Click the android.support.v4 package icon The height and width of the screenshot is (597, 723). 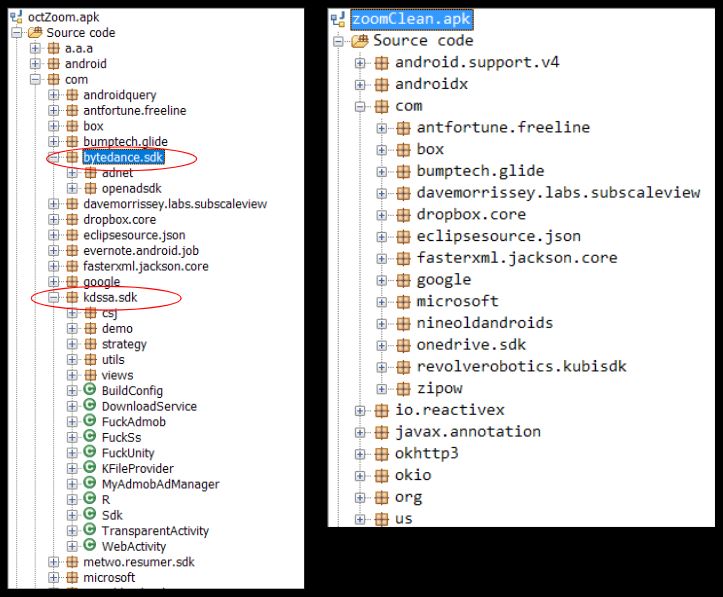point(381,63)
